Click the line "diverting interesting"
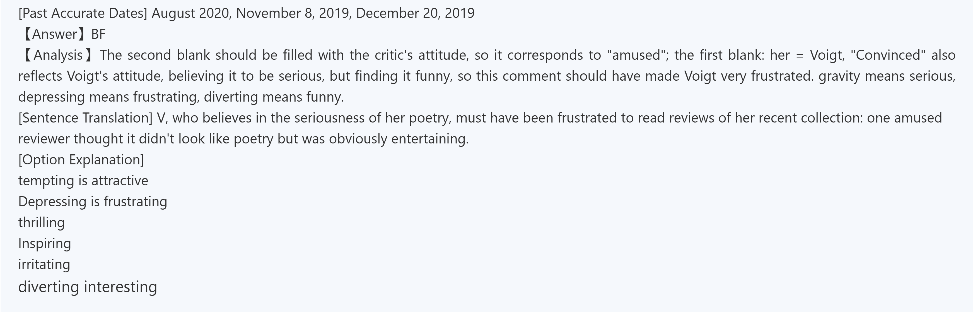Viewport: 980px width, 312px height. point(88,287)
